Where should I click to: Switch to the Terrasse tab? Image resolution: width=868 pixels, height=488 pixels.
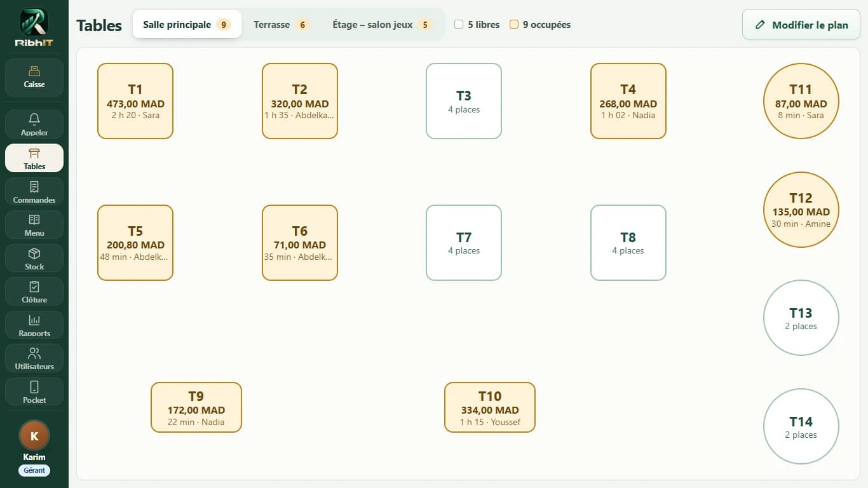click(281, 25)
